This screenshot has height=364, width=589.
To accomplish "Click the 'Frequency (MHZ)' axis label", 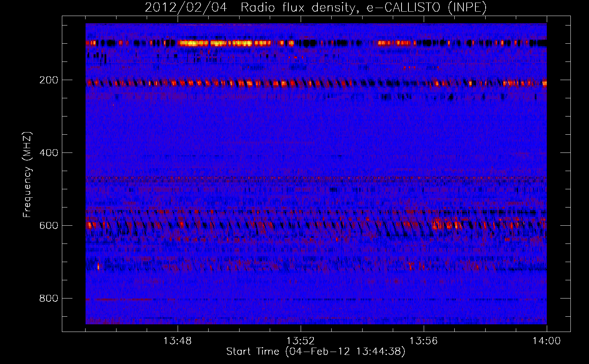I will (27, 175).
